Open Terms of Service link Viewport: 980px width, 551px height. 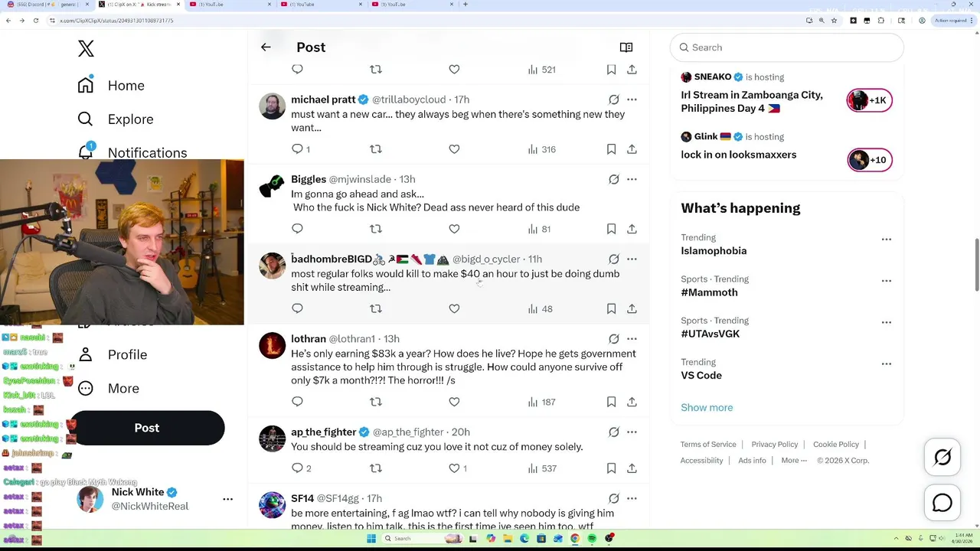click(x=708, y=445)
